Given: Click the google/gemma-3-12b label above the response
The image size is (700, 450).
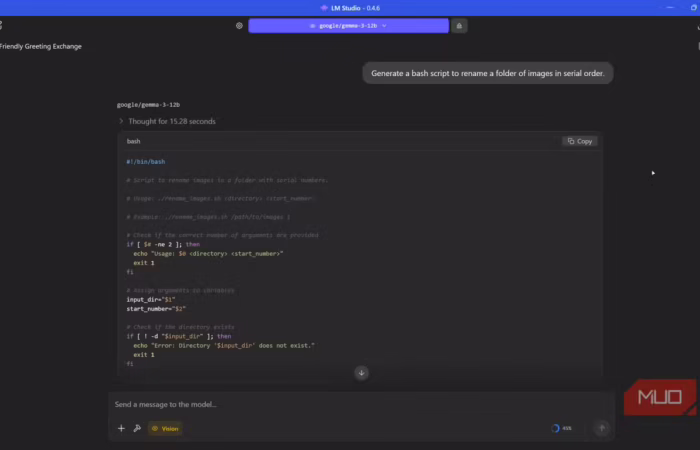Looking at the screenshot, I should tap(148, 104).
